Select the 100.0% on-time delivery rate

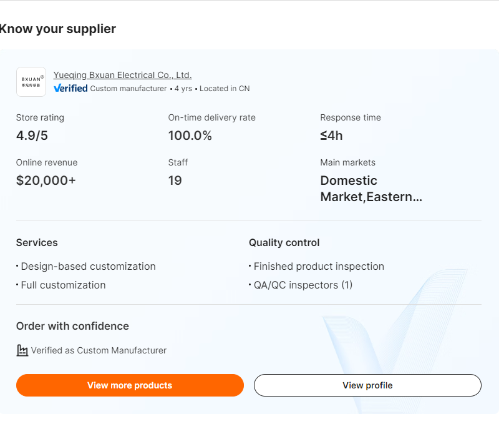[190, 136]
